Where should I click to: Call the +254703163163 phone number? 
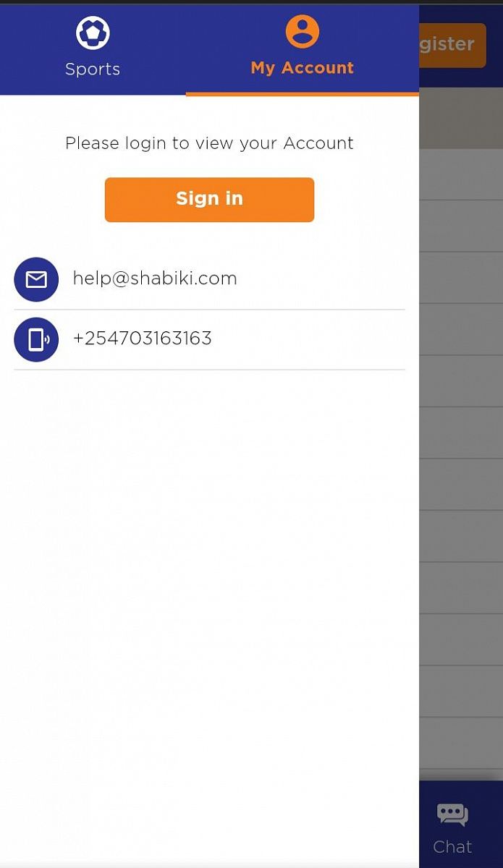pos(143,339)
